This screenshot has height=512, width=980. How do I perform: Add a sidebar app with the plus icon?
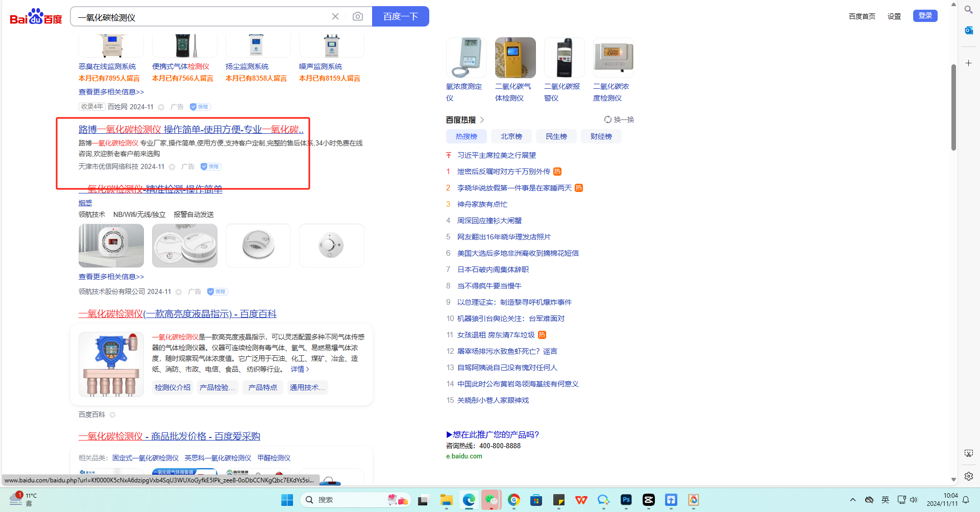coord(968,63)
